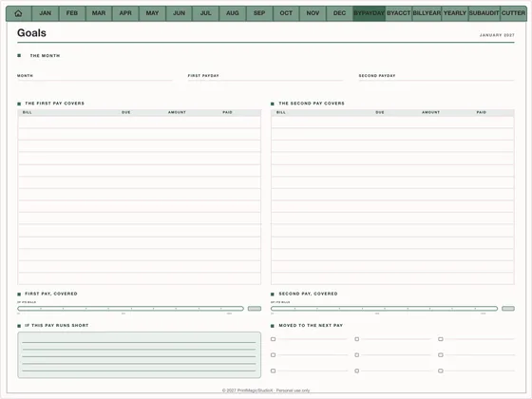The height and width of the screenshot is (399, 532).
Task: Click DUE header in second pay table
Action: tap(380, 112)
